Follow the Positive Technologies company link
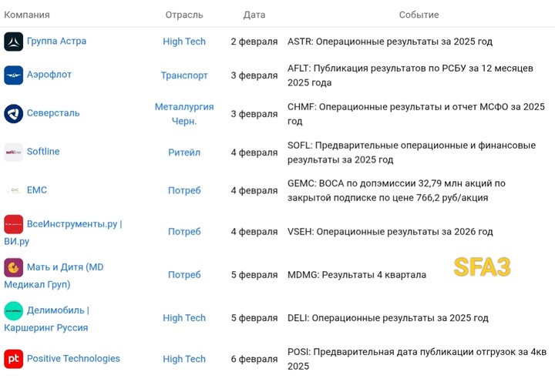The height and width of the screenshot is (392, 555). (x=73, y=359)
